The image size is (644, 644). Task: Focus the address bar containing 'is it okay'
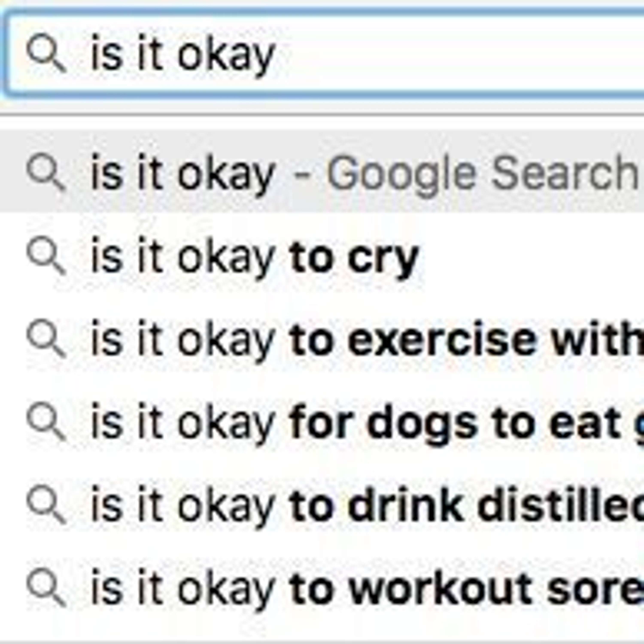point(367,53)
